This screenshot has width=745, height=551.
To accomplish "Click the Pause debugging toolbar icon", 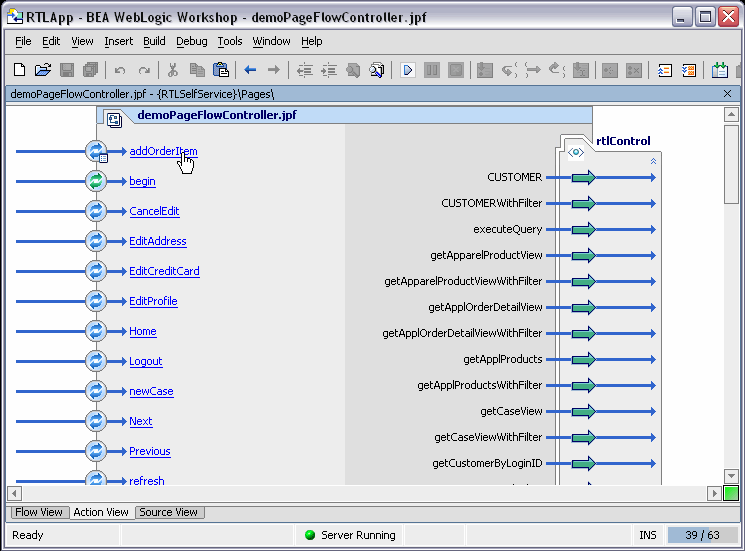I will pos(432,70).
